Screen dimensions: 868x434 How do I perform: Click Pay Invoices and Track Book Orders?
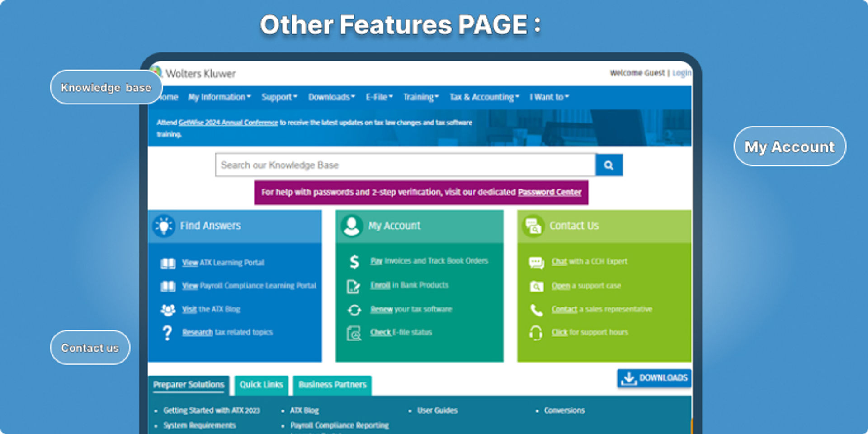(429, 261)
